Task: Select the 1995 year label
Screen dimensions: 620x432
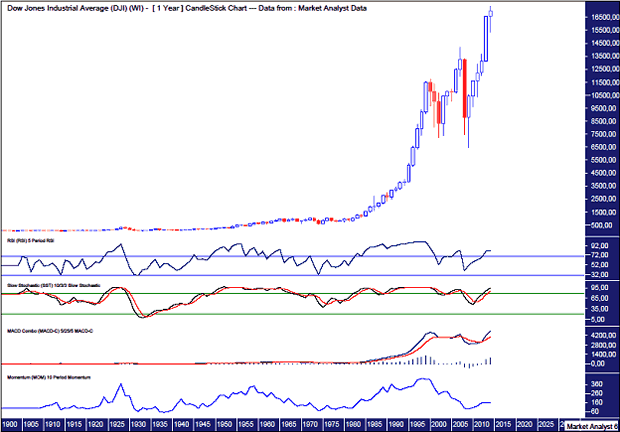Action: pos(417,424)
